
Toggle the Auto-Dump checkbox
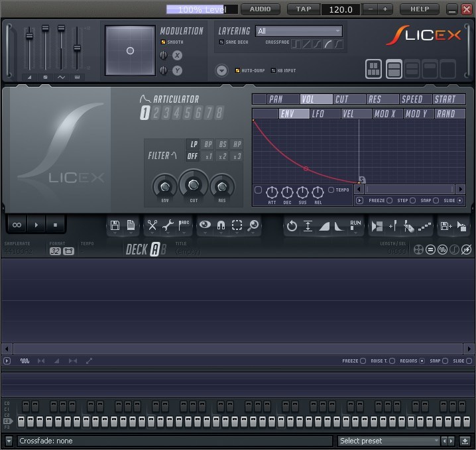[x=237, y=70]
